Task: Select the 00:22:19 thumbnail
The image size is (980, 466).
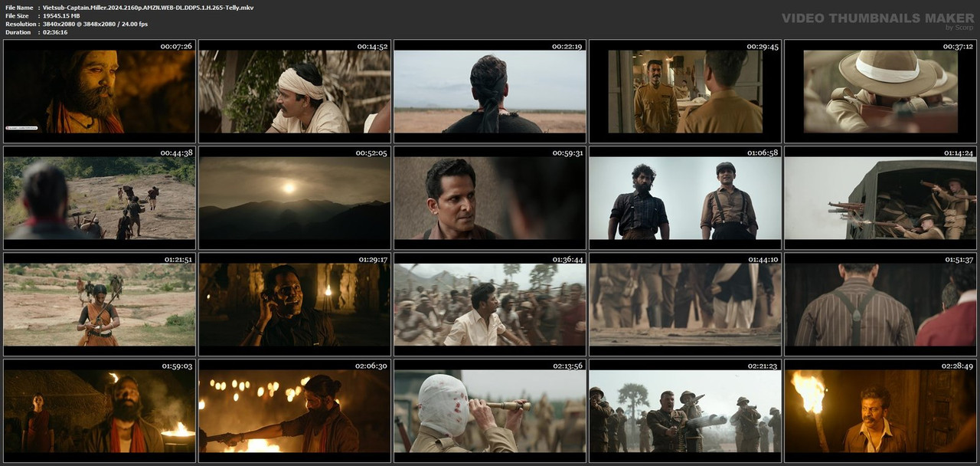Action: point(490,91)
